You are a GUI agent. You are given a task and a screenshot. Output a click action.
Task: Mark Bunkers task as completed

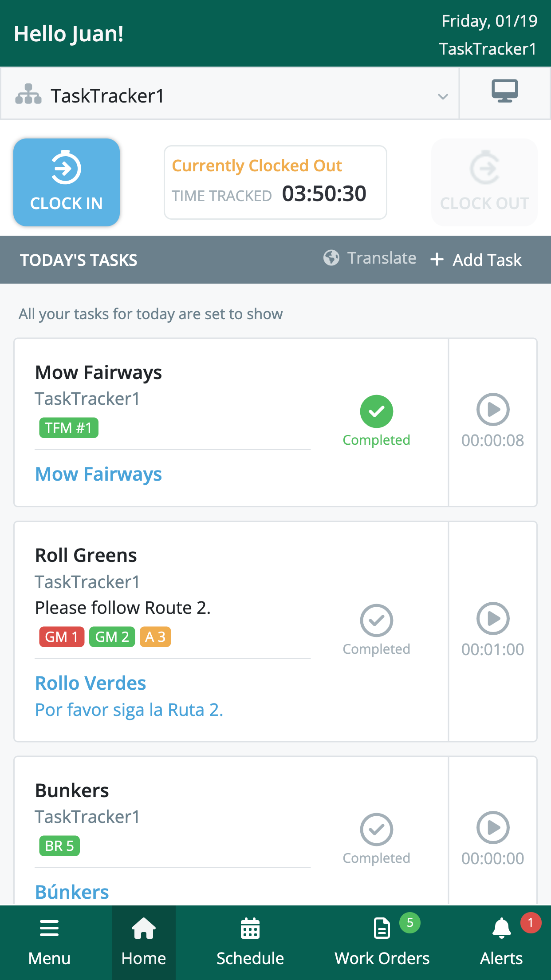[376, 830]
